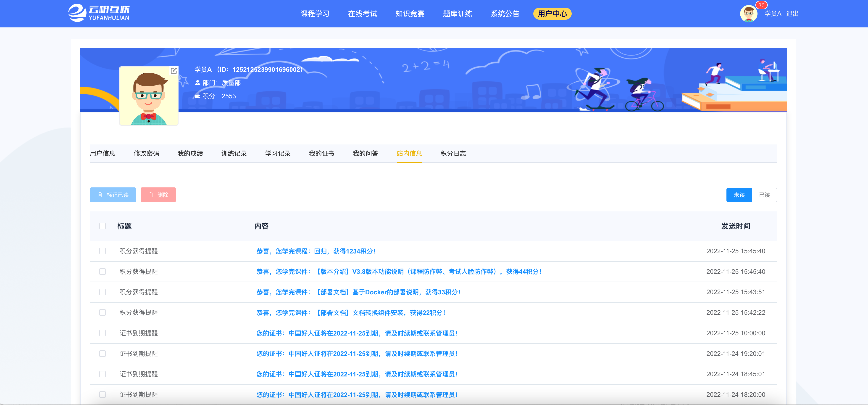The height and width of the screenshot is (405, 868).
Task: Check the certificate reminder sent at 18:20:00
Action: coord(103,394)
